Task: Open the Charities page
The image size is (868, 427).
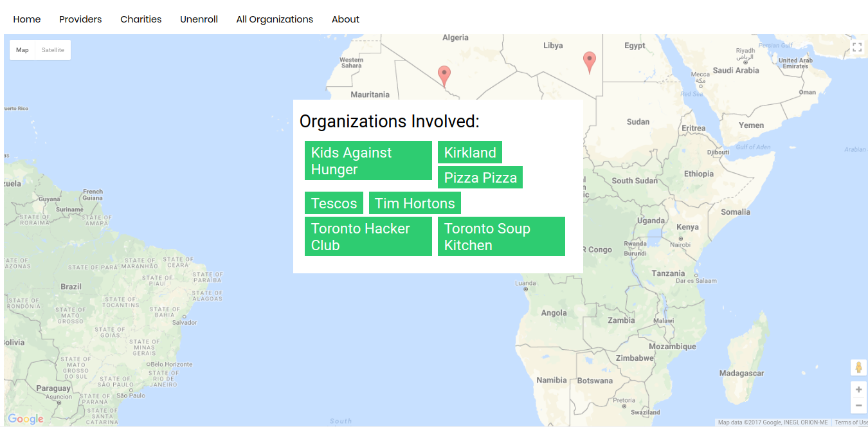Action: pos(141,19)
